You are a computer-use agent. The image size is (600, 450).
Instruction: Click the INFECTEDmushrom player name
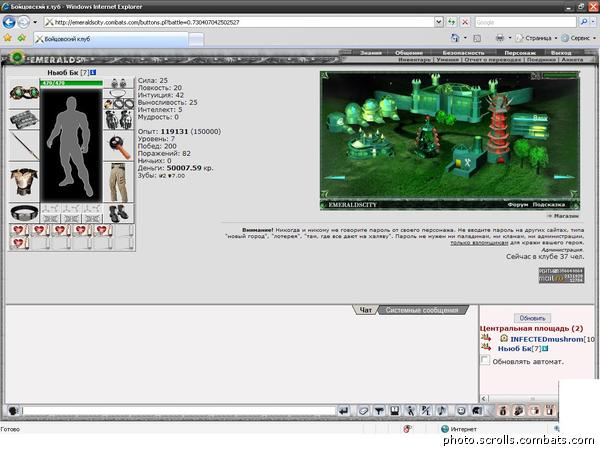pyautogui.click(x=546, y=339)
